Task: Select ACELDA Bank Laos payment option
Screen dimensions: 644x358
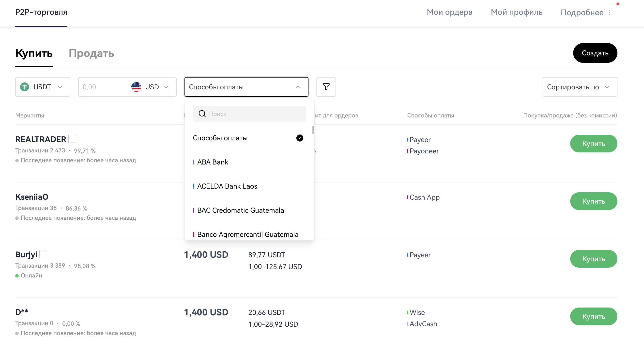Action: pyautogui.click(x=227, y=186)
